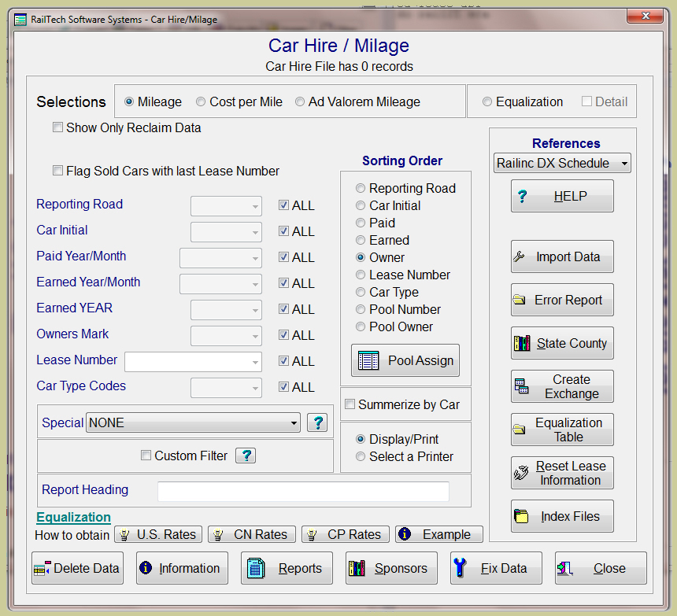This screenshot has width=677, height=616.
Task: Click the lightbulb icon on CP Rates
Action: [x=312, y=534]
